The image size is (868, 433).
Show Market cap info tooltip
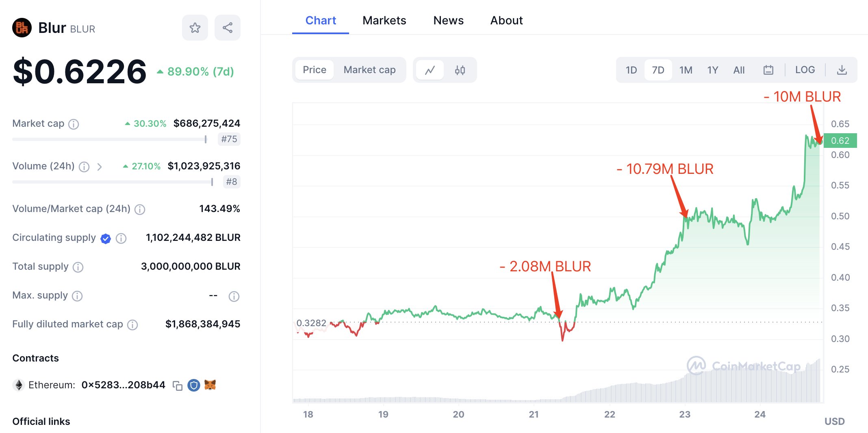coord(74,124)
